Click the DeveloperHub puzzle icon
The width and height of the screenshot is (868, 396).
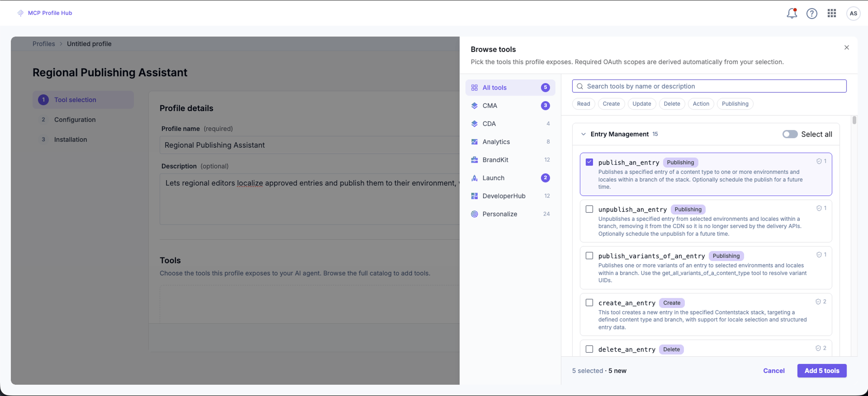pyautogui.click(x=474, y=196)
